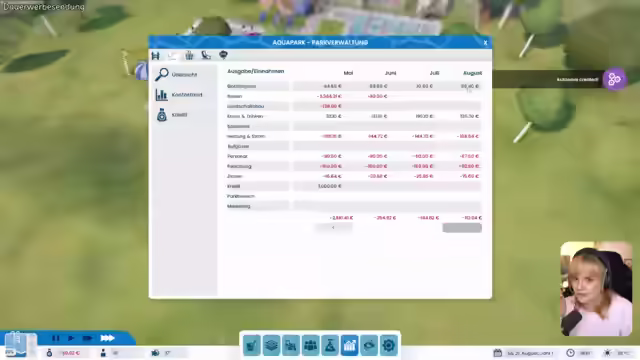Open the build tools toolbar button
Image resolution: width=640 pixels, height=360 pixels.
point(251,346)
